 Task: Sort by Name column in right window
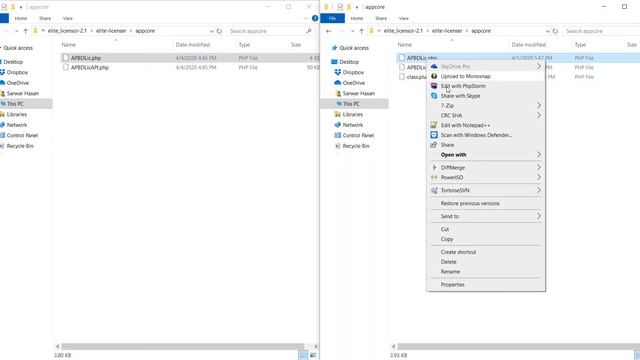click(x=404, y=45)
